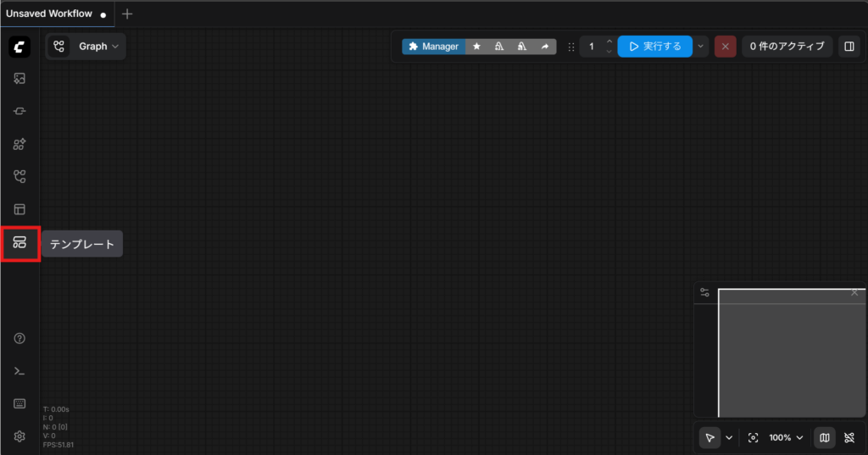The width and height of the screenshot is (868, 455).
Task: Open the Node Library sidebar icon
Action: tap(19, 111)
